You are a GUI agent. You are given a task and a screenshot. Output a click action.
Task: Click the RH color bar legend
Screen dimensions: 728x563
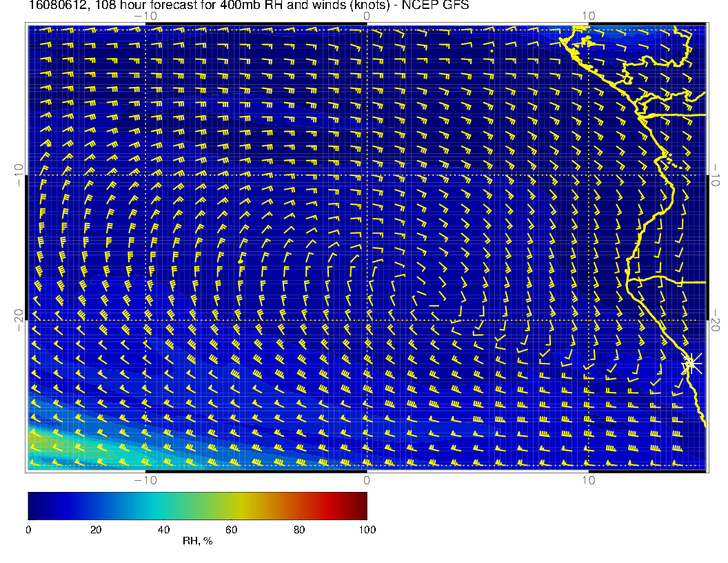[x=197, y=506]
